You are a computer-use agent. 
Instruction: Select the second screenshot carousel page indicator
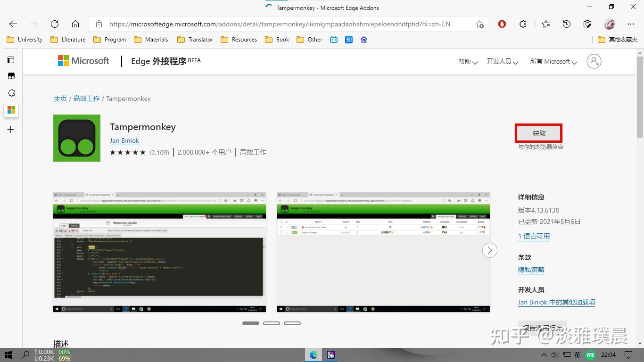coord(272,323)
